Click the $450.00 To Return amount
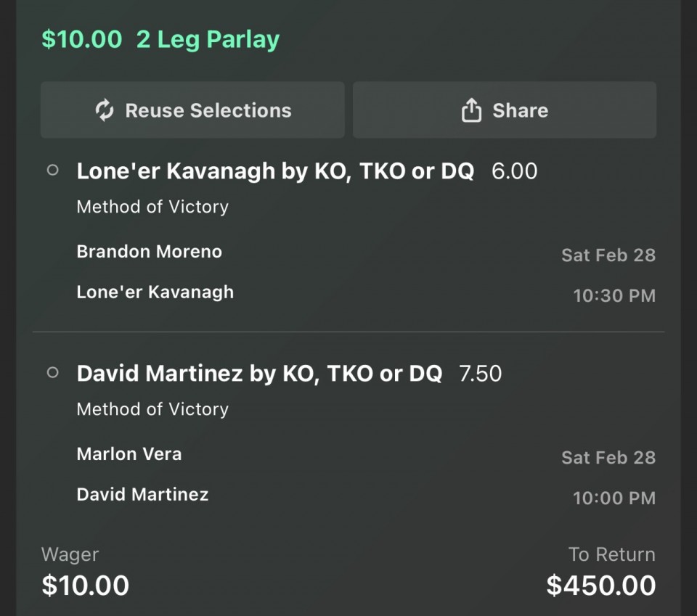697x616 pixels. click(x=600, y=586)
